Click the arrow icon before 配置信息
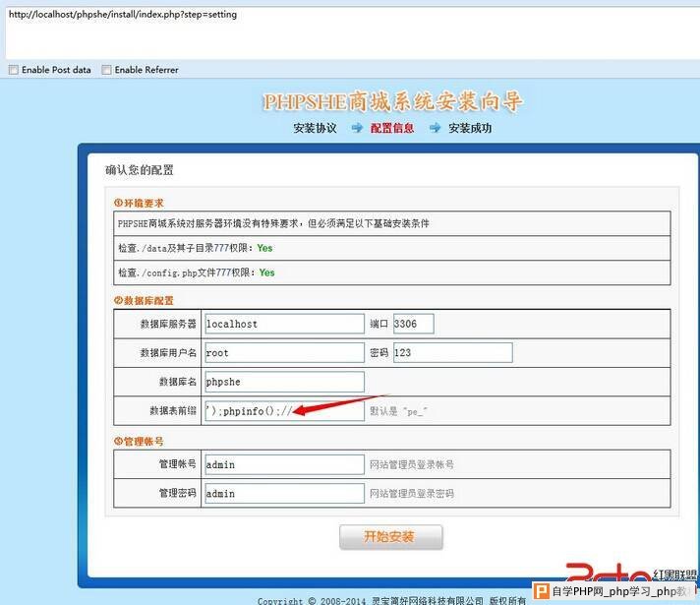Image resolution: width=700 pixels, height=605 pixels. point(357,128)
